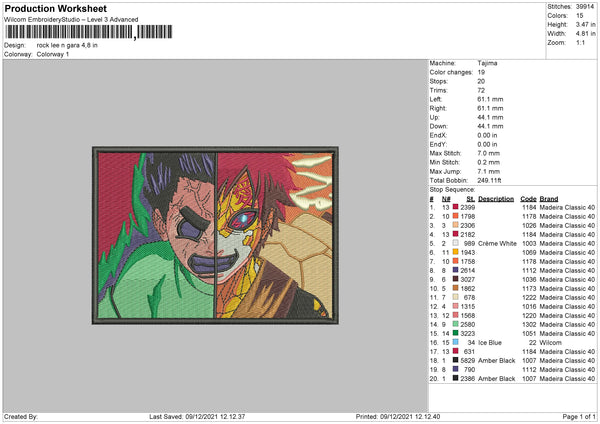Click the Min Stitch value '0.2 mm'
Image resolution: width=600 pixels, height=424 pixels.
[489, 162]
